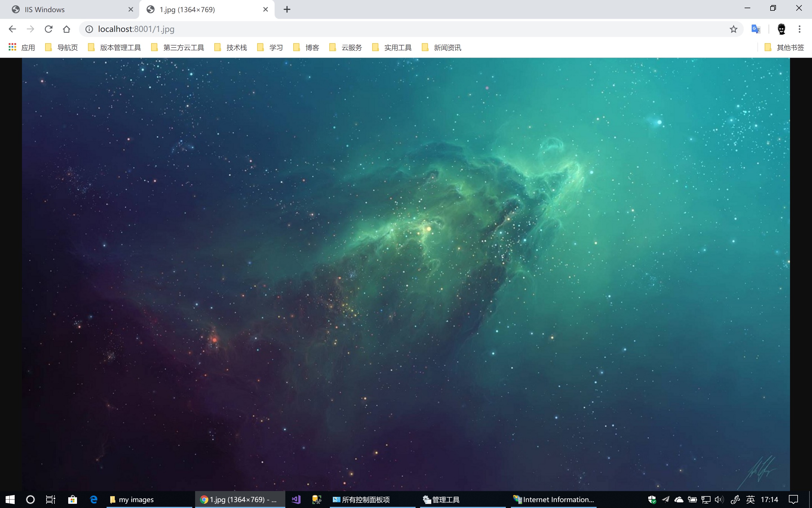Open the 新闻资讯 bookmark folder
Screen dimensions: 812x508
click(442, 47)
